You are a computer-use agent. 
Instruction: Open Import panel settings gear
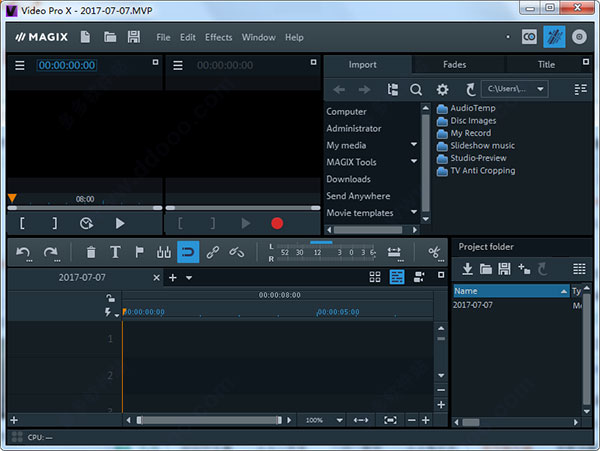click(442, 90)
